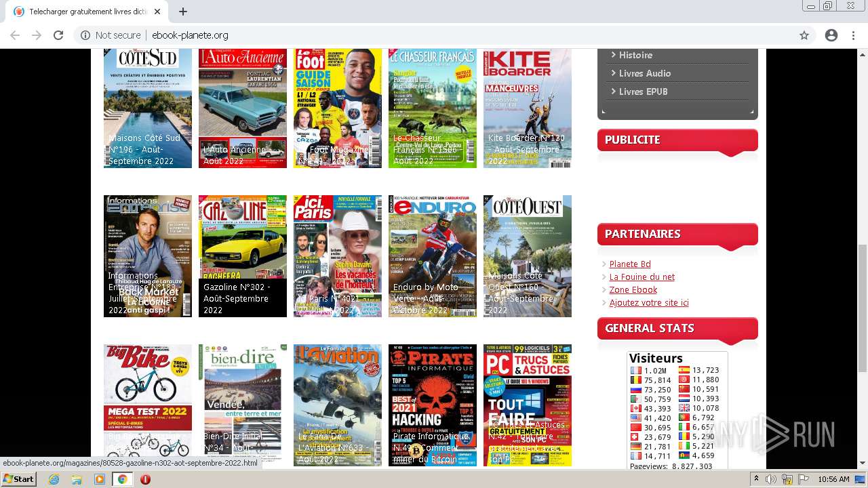868x488 pixels.
Task: Open the taskbar clock showing 10:56 AM
Action: 833,479
